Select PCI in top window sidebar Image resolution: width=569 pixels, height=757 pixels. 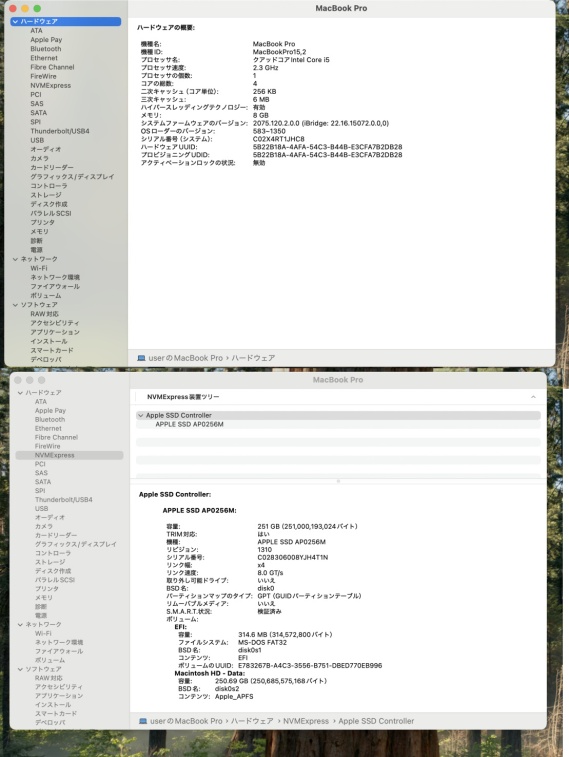(36, 95)
